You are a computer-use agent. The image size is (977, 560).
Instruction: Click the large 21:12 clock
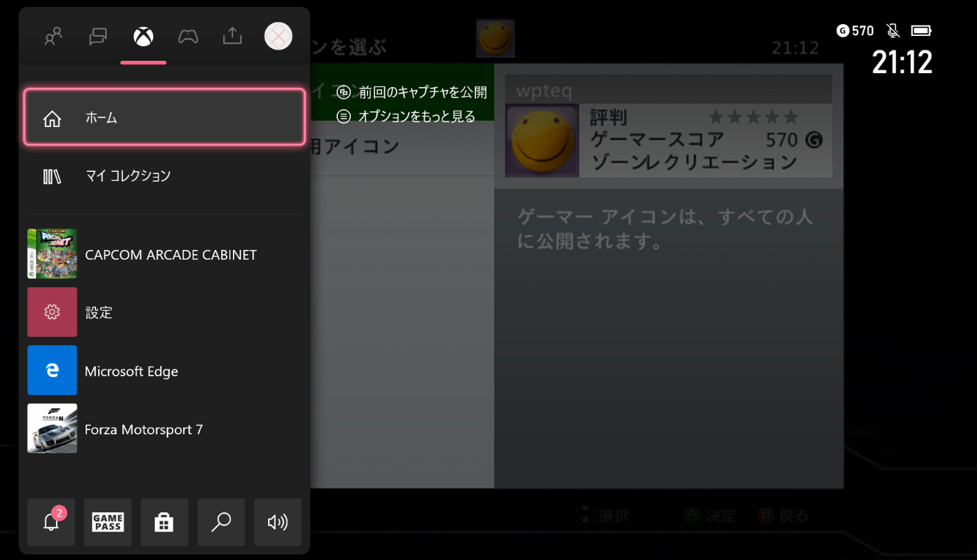pyautogui.click(x=902, y=62)
